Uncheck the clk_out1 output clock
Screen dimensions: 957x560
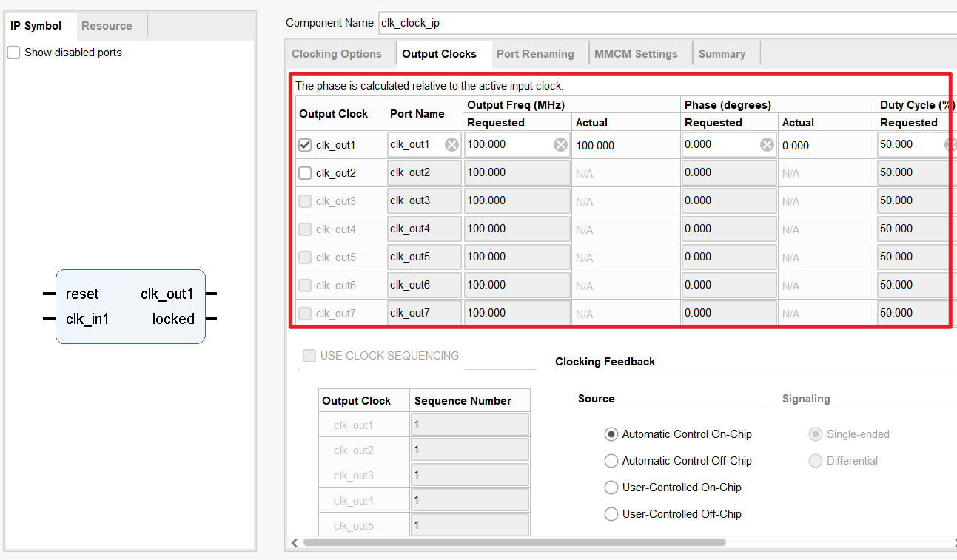click(x=305, y=145)
